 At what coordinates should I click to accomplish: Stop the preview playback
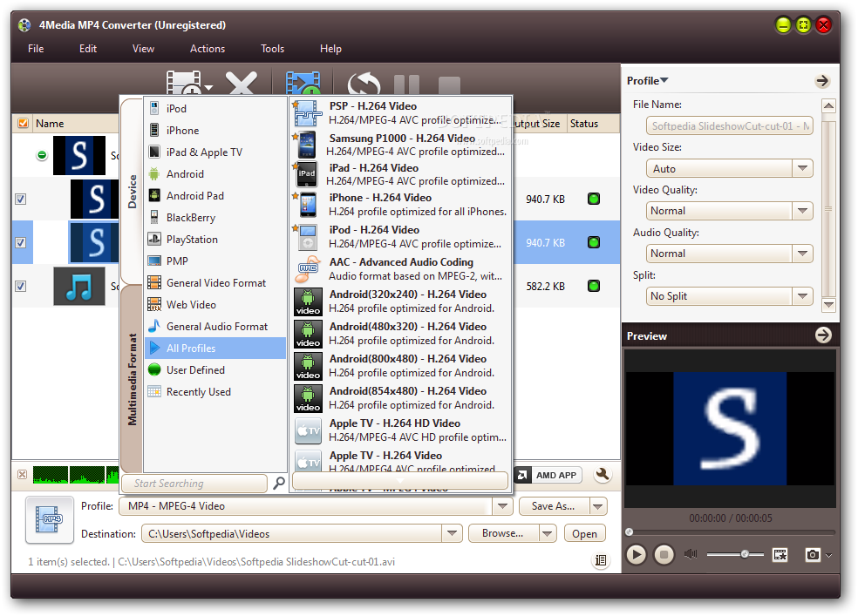tap(664, 555)
